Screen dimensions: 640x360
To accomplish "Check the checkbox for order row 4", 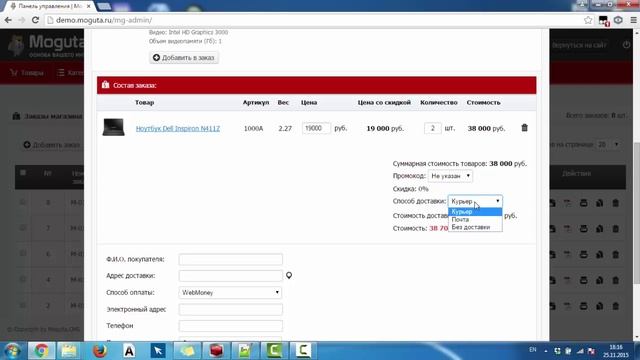I will click(x=23, y=279).
